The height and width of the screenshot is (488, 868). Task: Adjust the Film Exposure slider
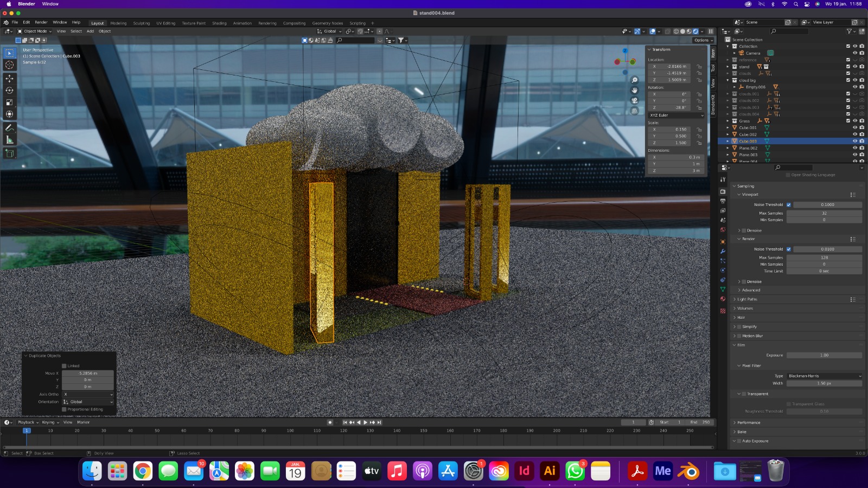[824, 356]
